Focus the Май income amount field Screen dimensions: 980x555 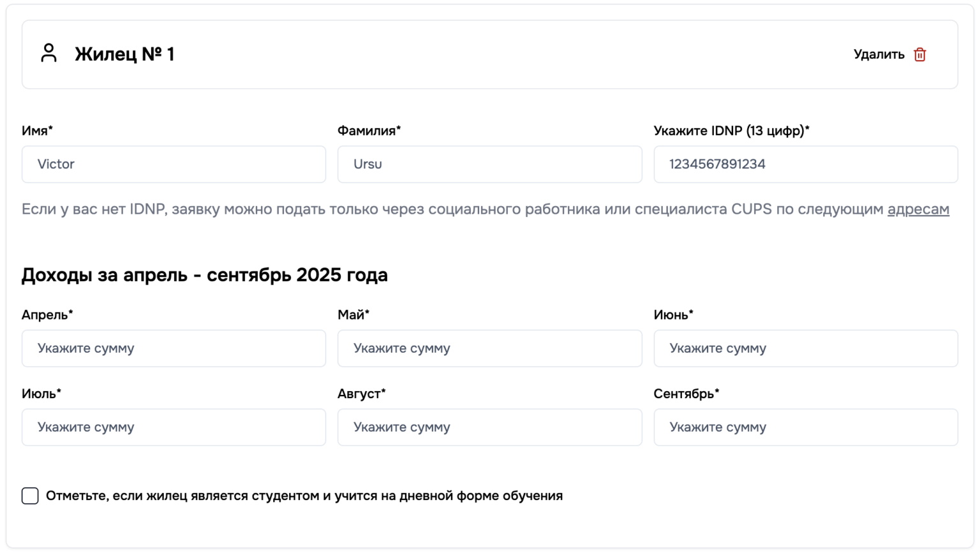[489, 348]
